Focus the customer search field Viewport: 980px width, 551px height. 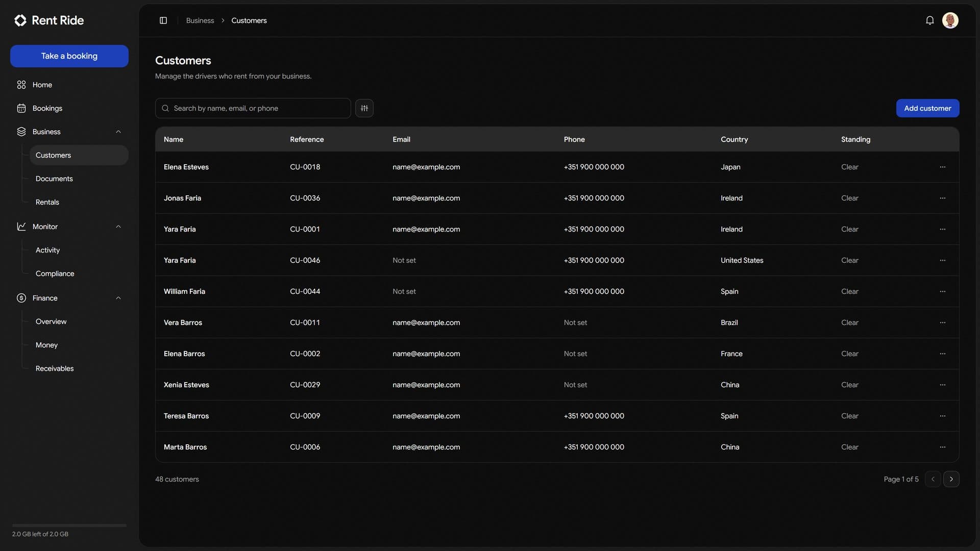pyautogui.click(x=253, y=108)
